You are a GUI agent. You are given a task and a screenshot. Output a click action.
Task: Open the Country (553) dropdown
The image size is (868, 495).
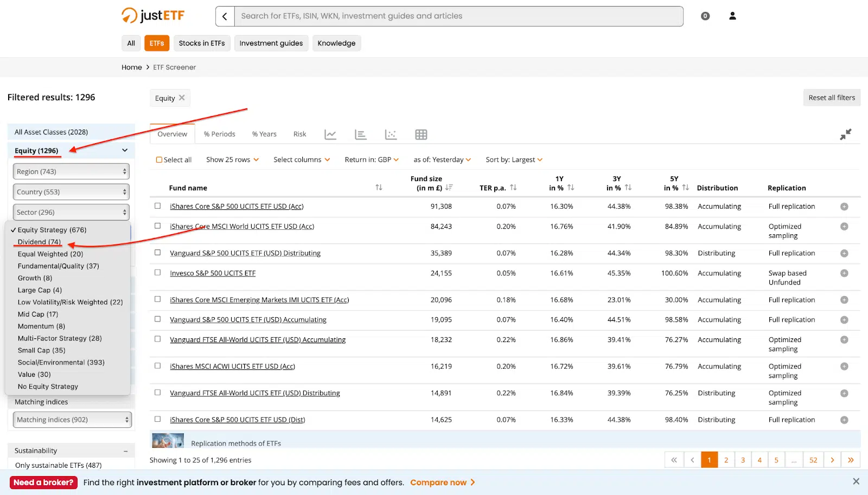click(x=71, y=192)
